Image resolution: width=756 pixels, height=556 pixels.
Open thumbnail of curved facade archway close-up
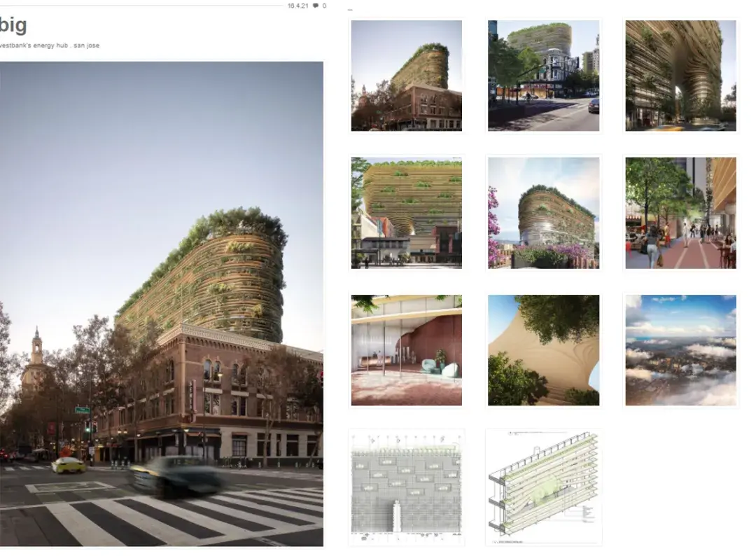tap(681, 76)
